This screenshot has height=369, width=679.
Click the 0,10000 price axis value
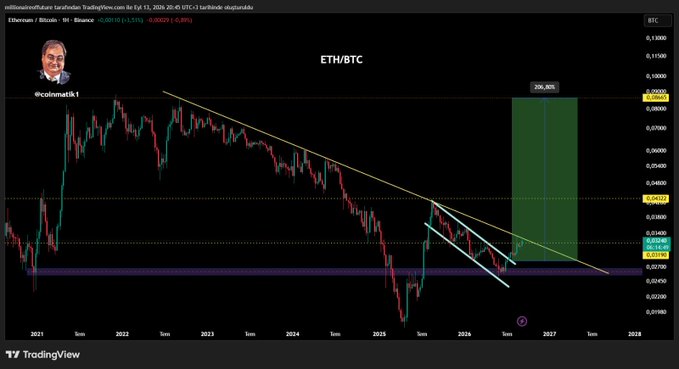[656, 76]
